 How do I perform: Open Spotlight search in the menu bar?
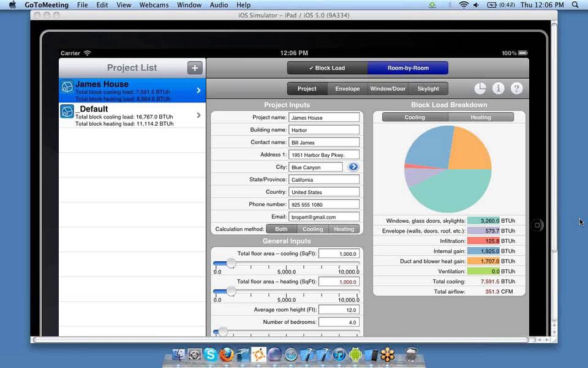pyautogui.click(x=575, y=5)
